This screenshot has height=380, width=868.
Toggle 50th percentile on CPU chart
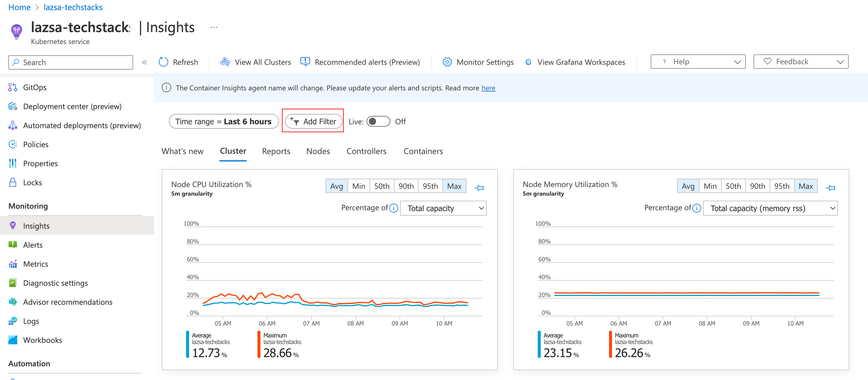pos(382,186)
